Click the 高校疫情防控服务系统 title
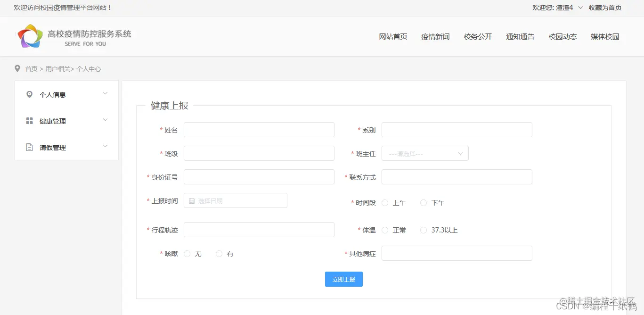This screenshot has height=315, width=644. [x=90, y=33]
